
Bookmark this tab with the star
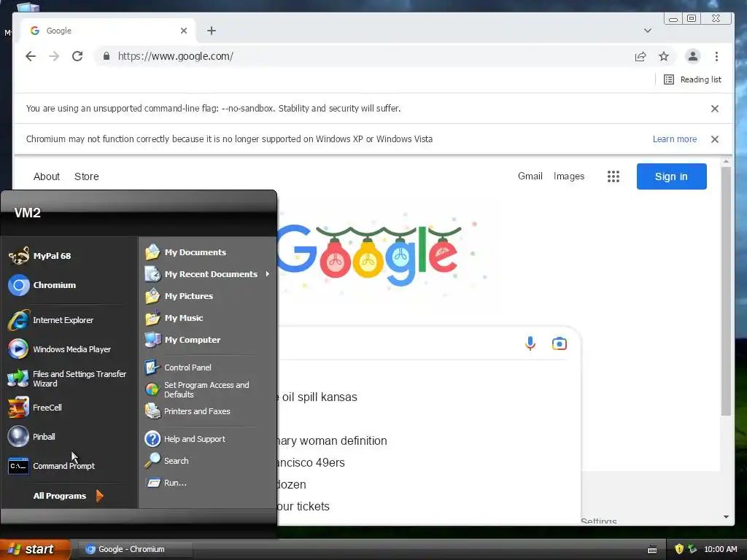coord(664,56)
